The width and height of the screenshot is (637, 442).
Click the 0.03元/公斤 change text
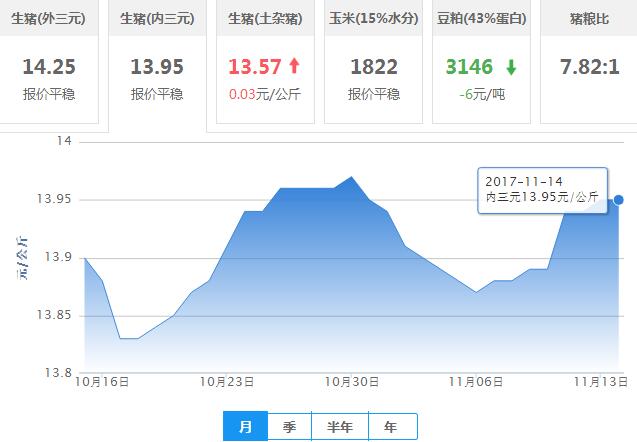pos(265,94)
